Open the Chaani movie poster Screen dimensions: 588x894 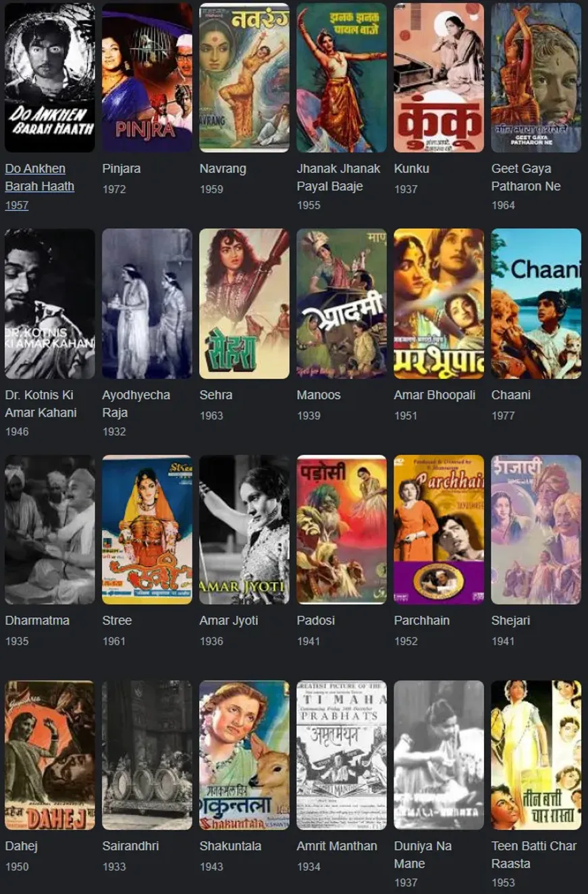pyautogui.click(x=536, y=303)
